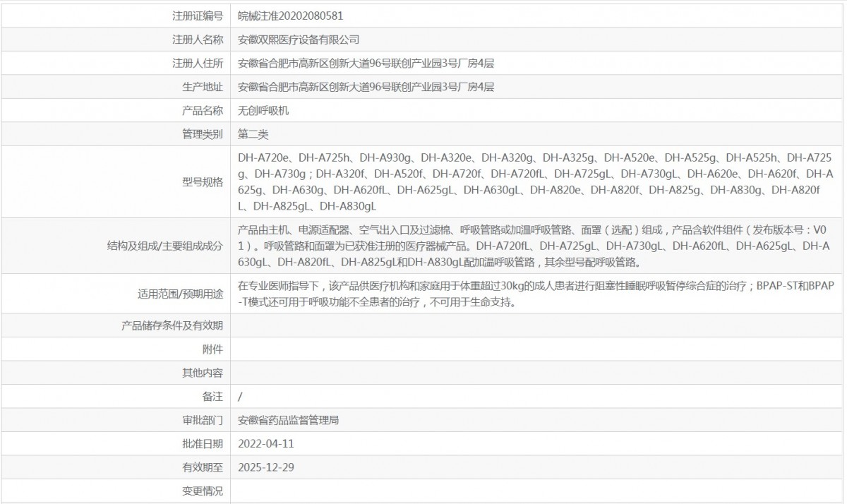Click the registrant name 安徽双熙医疗设备有限公司
The image size is (847, 504).
click(299, 40)
